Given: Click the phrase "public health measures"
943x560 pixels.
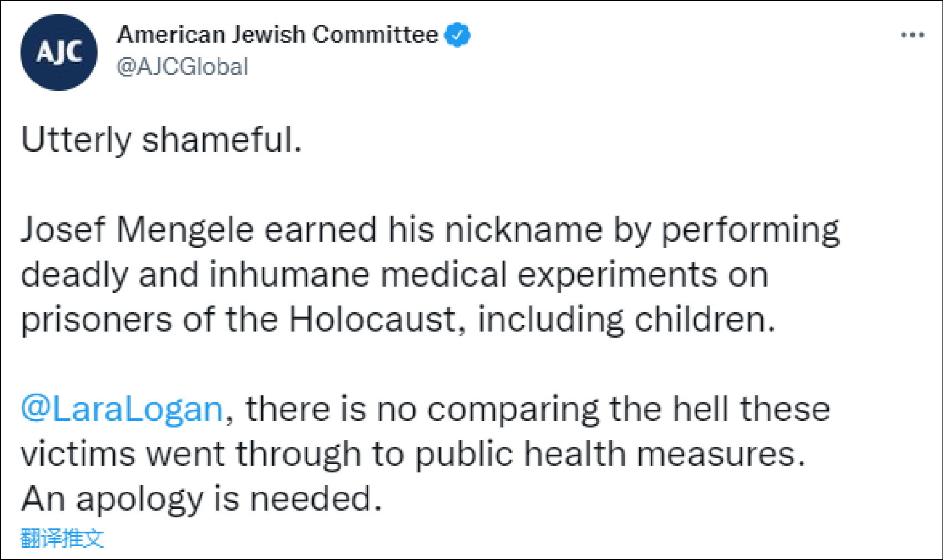Looking at the screenshot, I should pos(608,454).
